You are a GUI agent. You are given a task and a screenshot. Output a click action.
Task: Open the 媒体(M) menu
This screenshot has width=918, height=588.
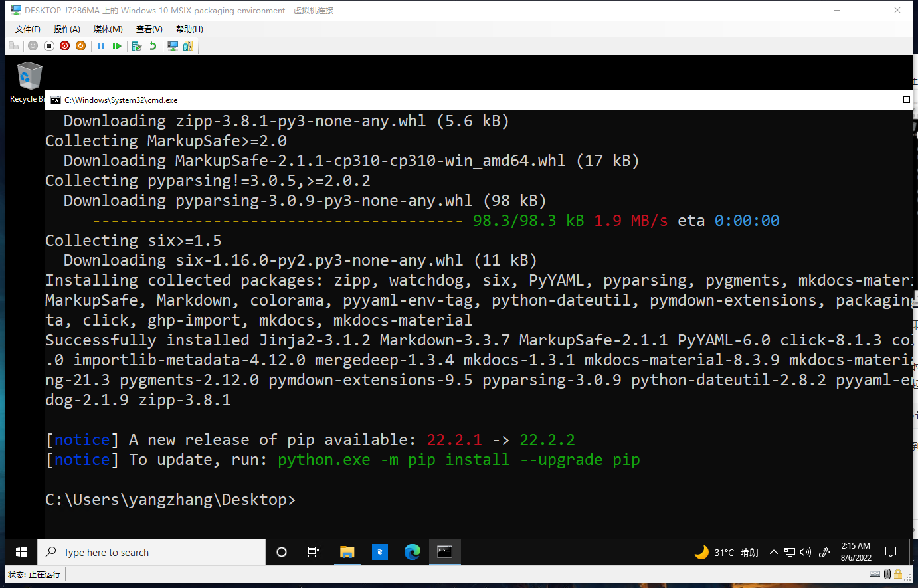click(108, 29)
